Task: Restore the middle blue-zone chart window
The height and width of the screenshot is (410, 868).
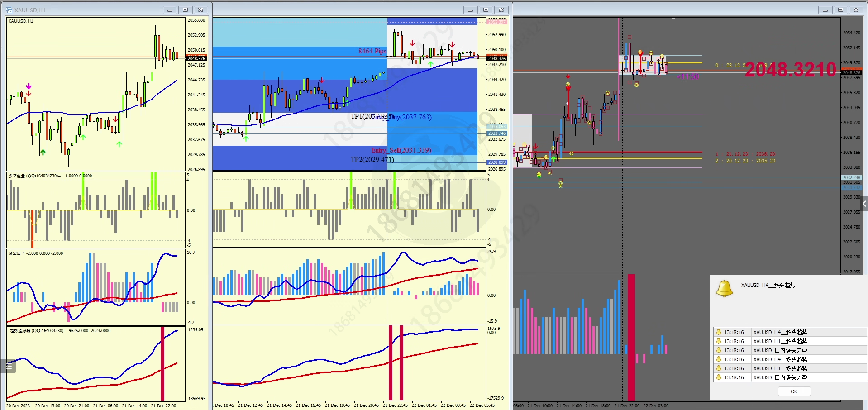Action: (x=486, y=10)
